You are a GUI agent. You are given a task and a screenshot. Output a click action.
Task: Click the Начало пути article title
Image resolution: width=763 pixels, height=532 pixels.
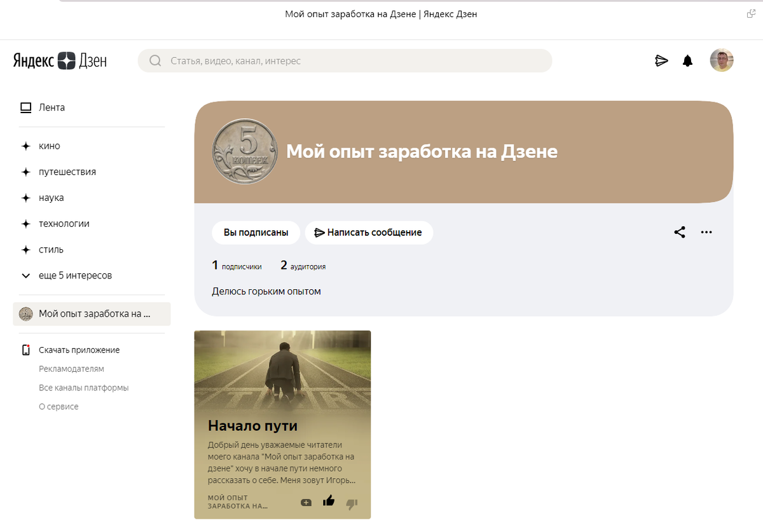252,426
